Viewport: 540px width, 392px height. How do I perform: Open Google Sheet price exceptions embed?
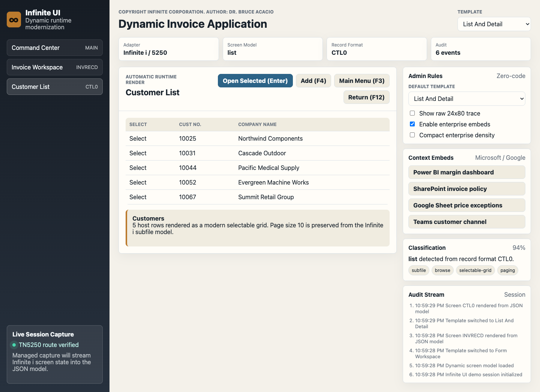[x=466, y=205]
